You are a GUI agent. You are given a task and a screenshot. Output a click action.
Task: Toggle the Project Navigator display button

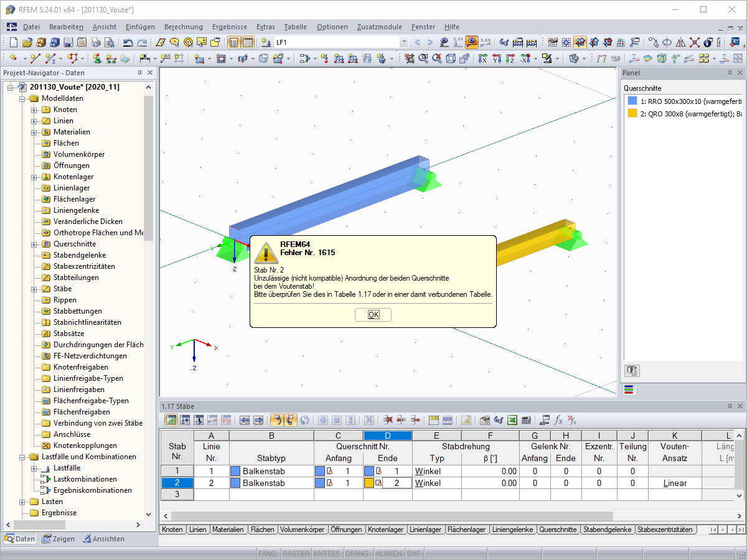coord(233,42)
